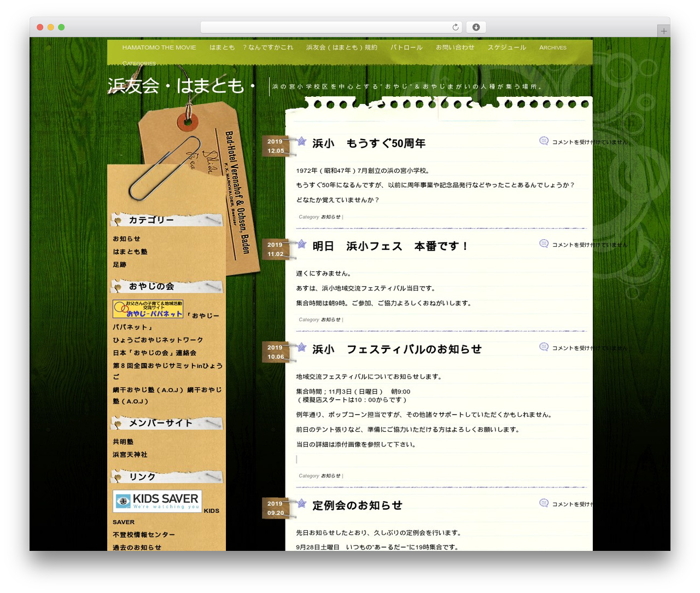Image resolution: width=700 pixels, height=593 pixels.
Task: Open the はまとも？なんですかこれ menu item
Action: (x=251, y=48)
